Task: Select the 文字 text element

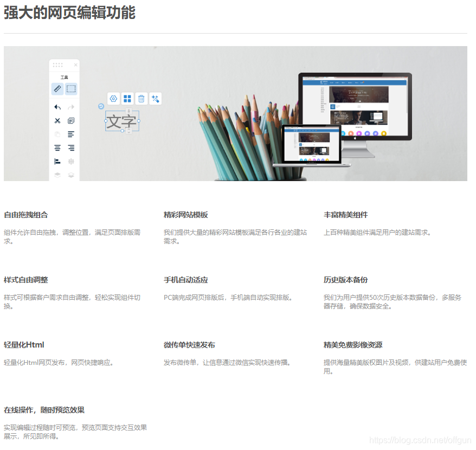Action: click(x=122, y=121)
